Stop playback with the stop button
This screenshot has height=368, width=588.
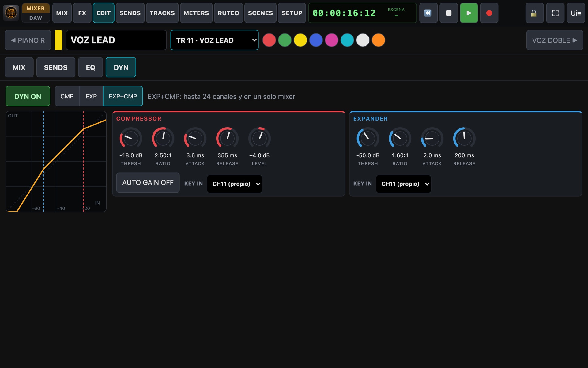coord(448,13)
